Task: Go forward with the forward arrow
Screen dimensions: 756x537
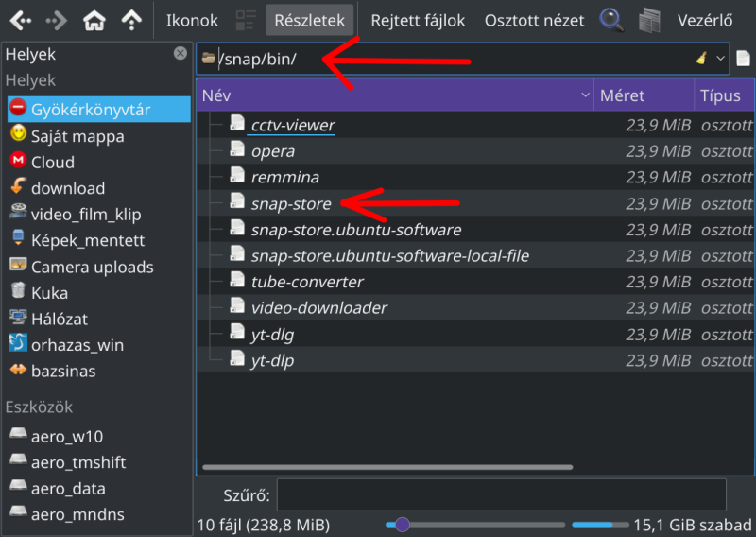Action: [x=57, y=21]
